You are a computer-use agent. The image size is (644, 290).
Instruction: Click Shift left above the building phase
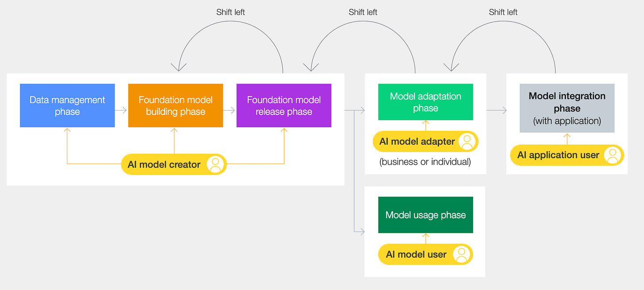point(230,12)
